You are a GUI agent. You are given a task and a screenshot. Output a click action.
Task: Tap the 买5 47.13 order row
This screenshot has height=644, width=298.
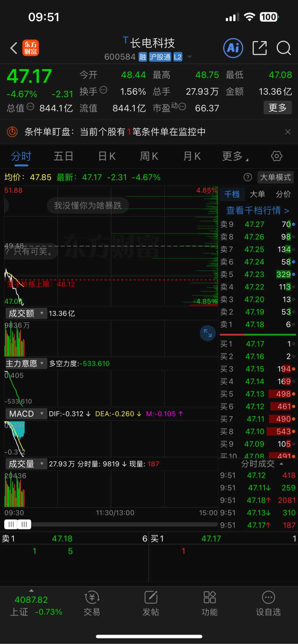(x=258, y=394)
